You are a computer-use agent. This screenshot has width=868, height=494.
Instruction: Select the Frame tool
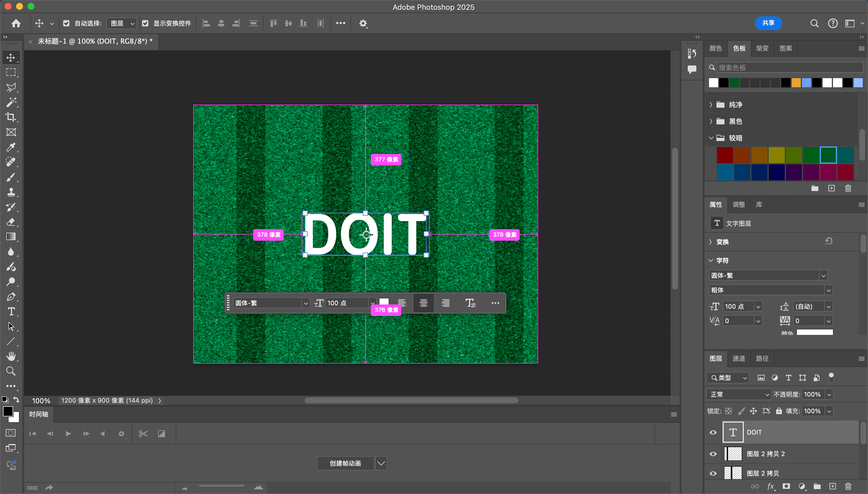pos(11,132)
